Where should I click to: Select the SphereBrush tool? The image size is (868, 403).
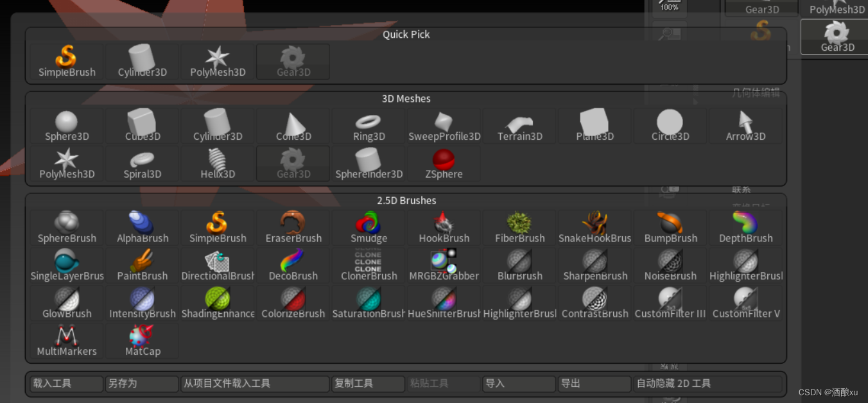click(x=67, y=228)
